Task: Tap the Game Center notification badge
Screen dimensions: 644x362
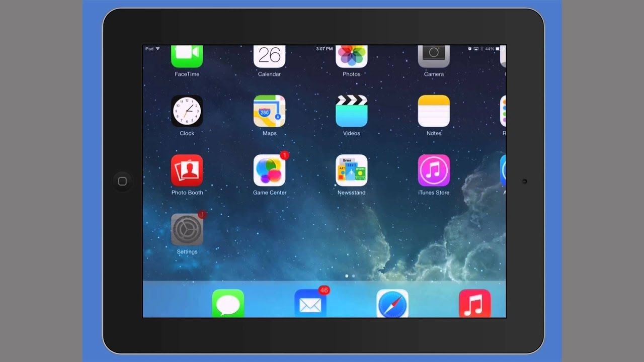Action: point(284,155)
